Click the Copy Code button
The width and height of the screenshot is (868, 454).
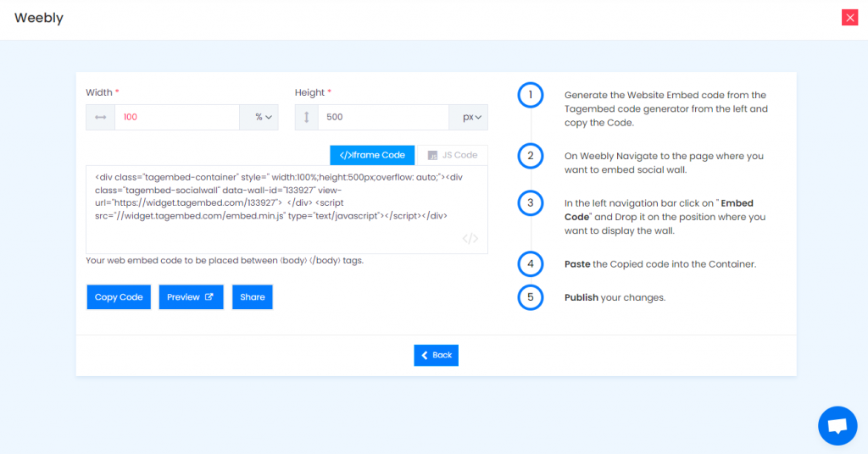pyautogui.click(x=119, y=297)
